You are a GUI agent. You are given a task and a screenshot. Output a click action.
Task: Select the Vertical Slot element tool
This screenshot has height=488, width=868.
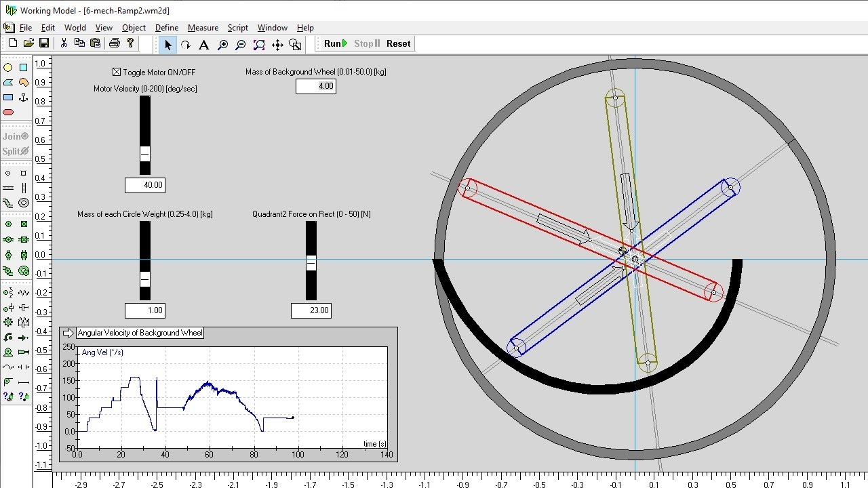24,188
